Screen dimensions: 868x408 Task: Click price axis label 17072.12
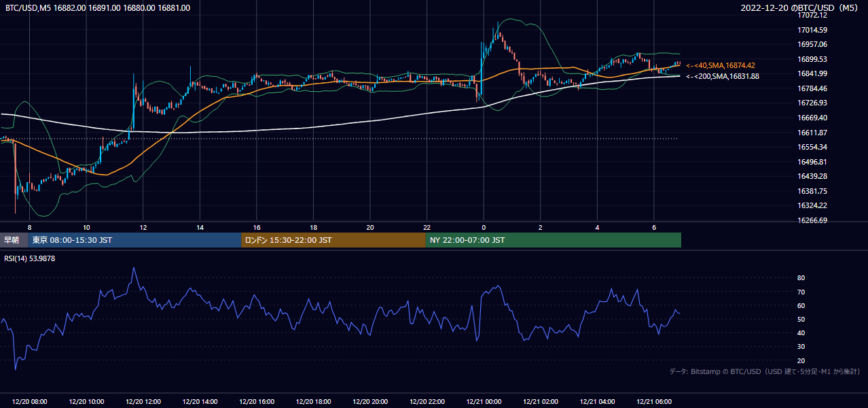[812, 15]
